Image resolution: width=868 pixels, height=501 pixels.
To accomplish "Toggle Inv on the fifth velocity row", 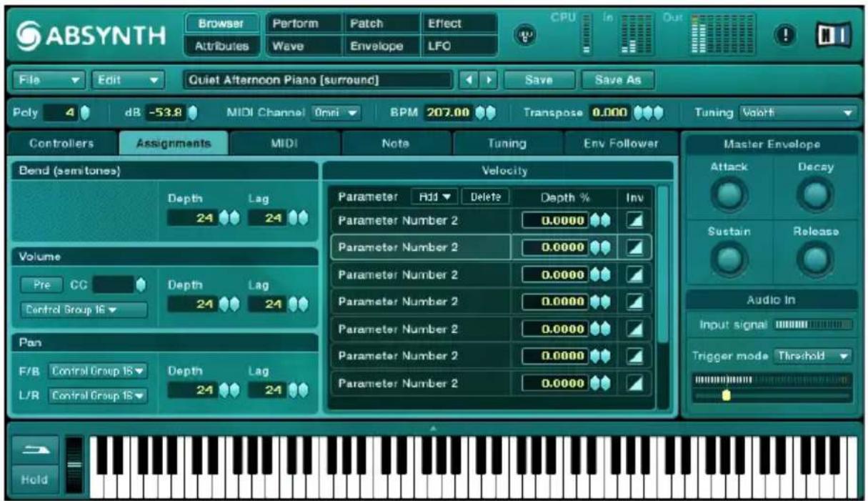I will click(634, 329).
